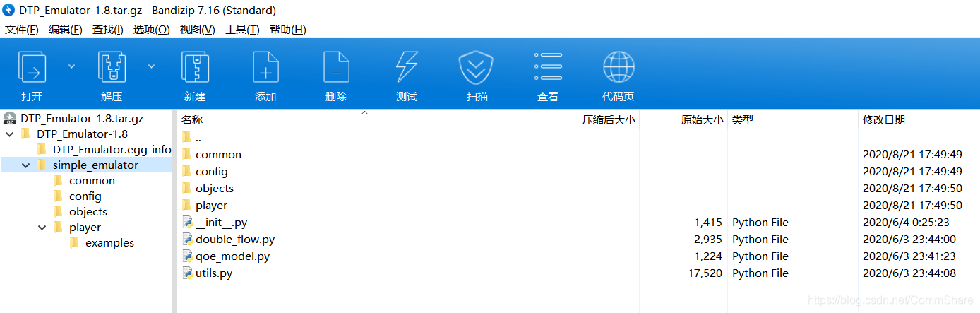This screenshot has height=313, width=980.
Task: Click the New archive (新建) toolbar icon
Action: 195,67
